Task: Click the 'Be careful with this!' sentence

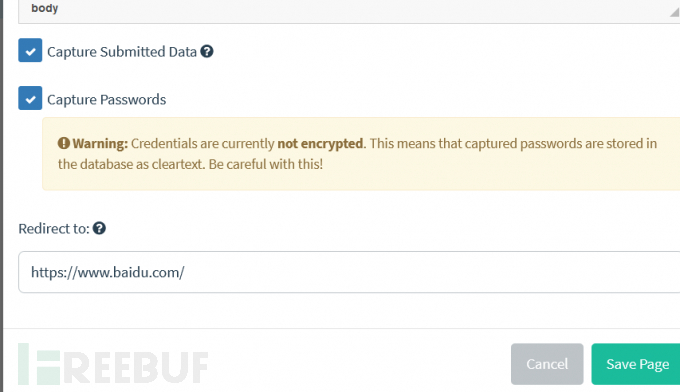Action: pyautogui.click(x=265, y=164)
